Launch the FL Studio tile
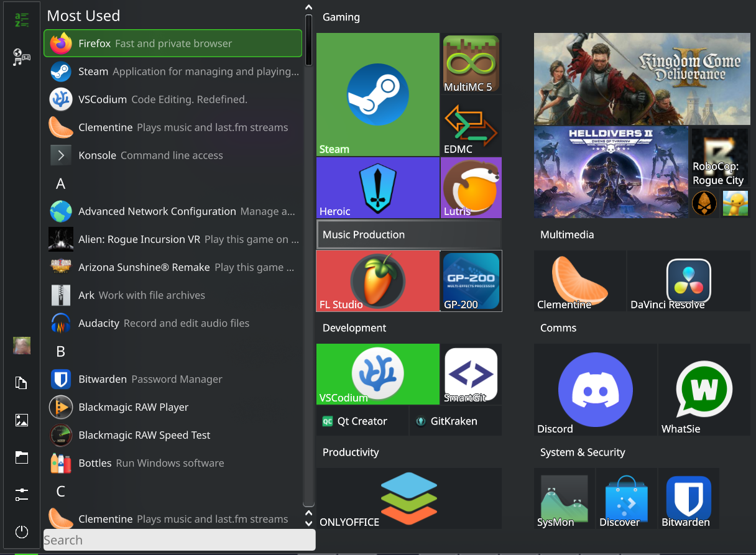This screenshot has height=555, width=756. [x=378, y=281]
